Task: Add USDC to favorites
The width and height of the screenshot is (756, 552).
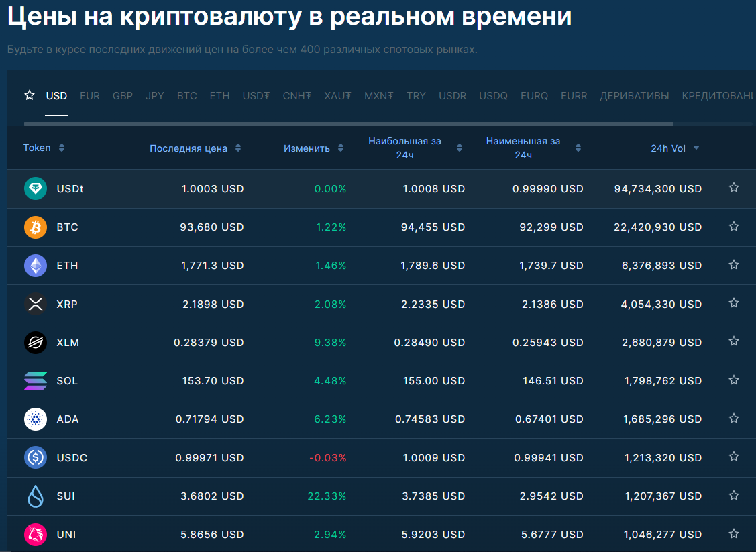Action: pyautogui.click(x=734, y=457)
